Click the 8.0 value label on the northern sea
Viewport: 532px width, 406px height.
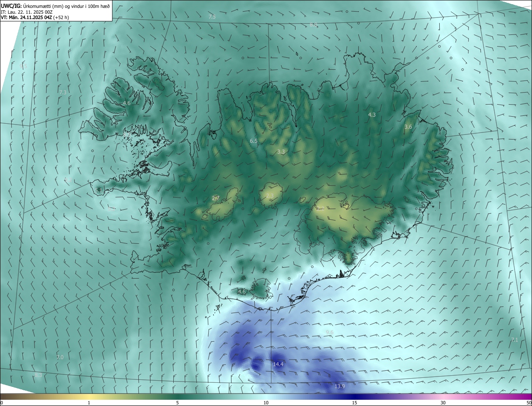click(313, 25)
